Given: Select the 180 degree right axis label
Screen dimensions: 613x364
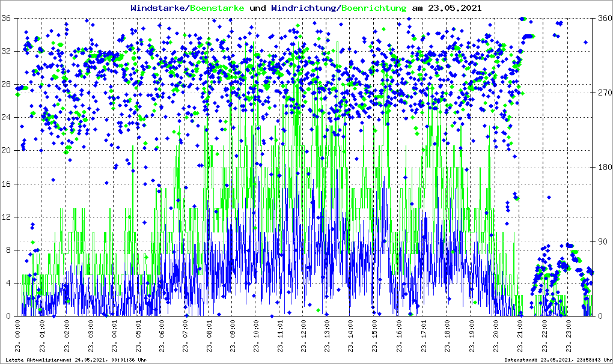Looking at the screenshot, I should 603,167.
